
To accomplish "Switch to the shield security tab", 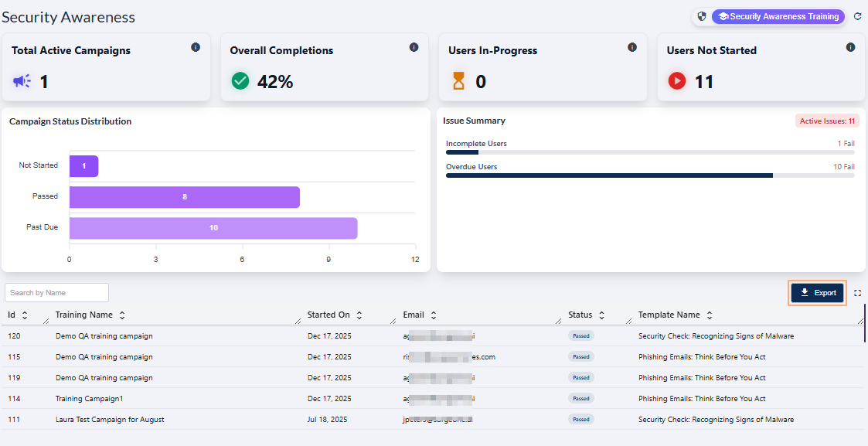I will (702, 16).
